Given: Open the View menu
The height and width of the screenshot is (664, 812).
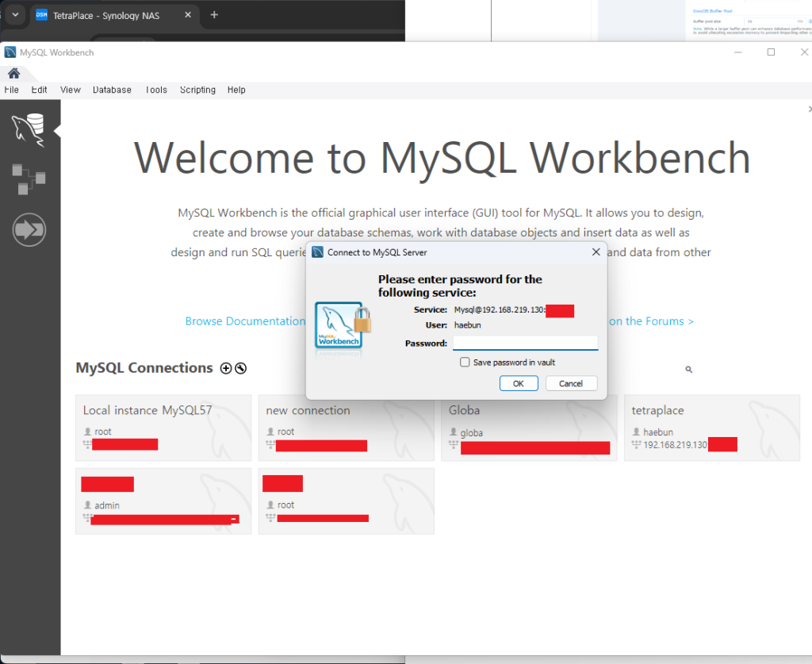Looking at the screenshot, I should tap(71, 90).
